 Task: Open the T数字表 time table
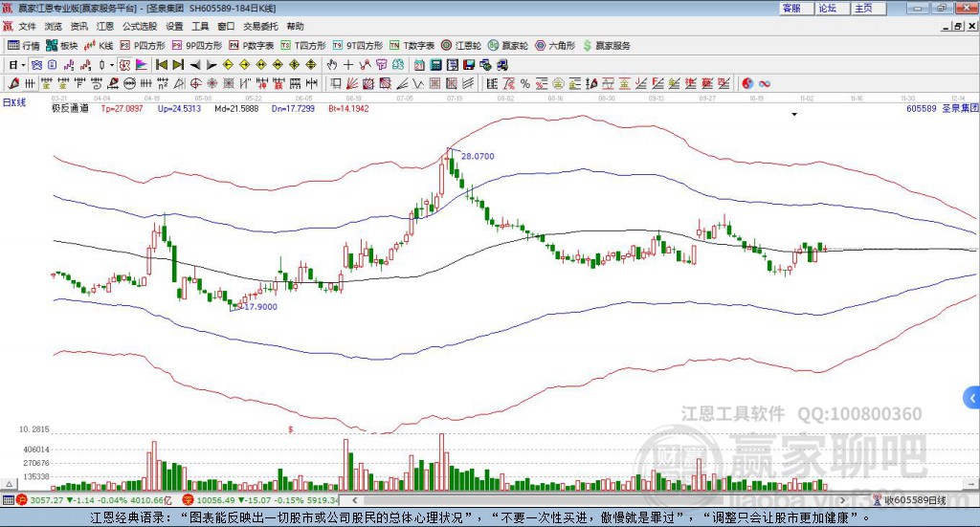(412, 46)
